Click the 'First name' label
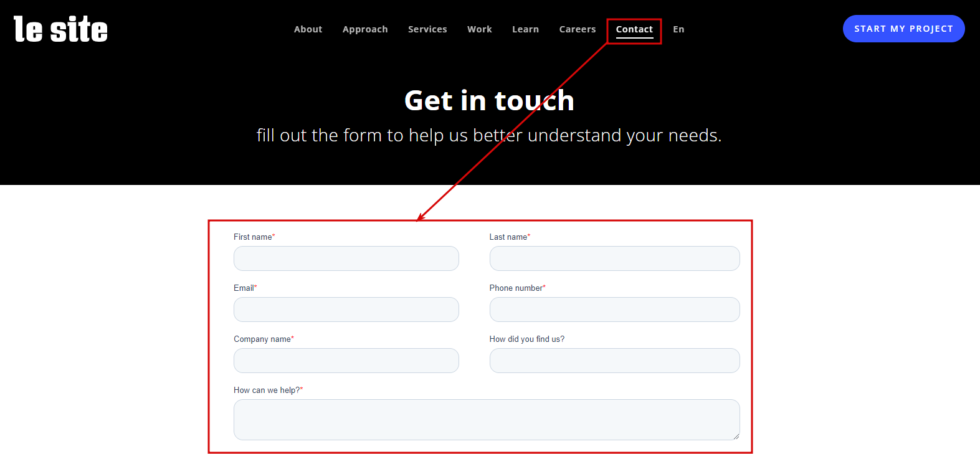 click(x=254, y=237)
